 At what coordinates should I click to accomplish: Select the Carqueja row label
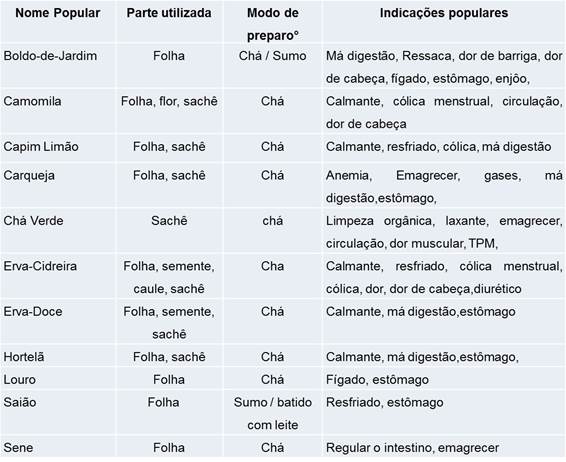[29, 176]
